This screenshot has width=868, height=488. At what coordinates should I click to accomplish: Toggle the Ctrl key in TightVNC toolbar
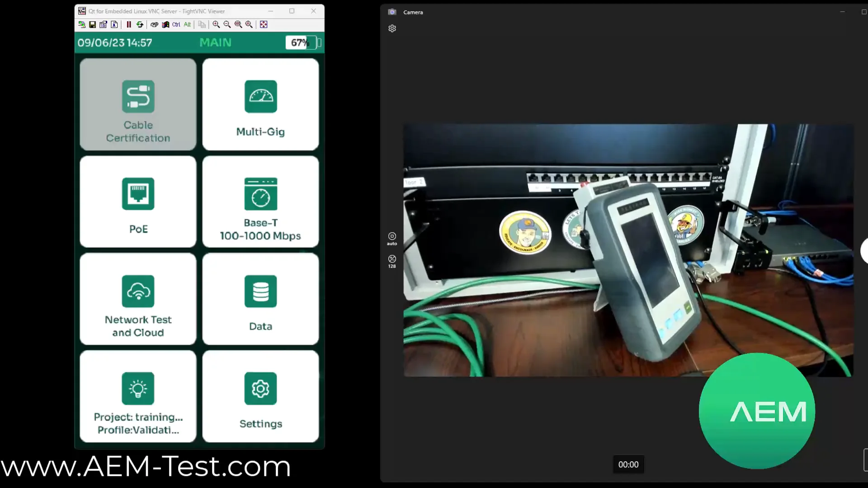(176, 24)
